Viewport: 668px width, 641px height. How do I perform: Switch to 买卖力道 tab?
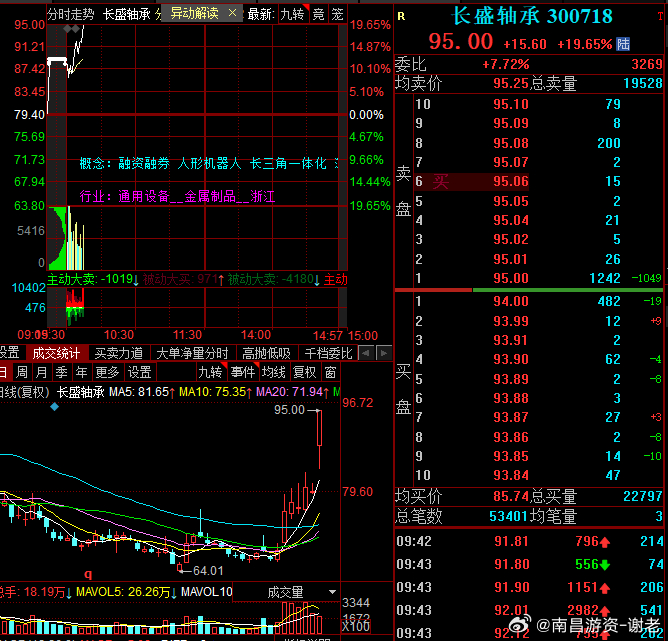click(118, 353)
